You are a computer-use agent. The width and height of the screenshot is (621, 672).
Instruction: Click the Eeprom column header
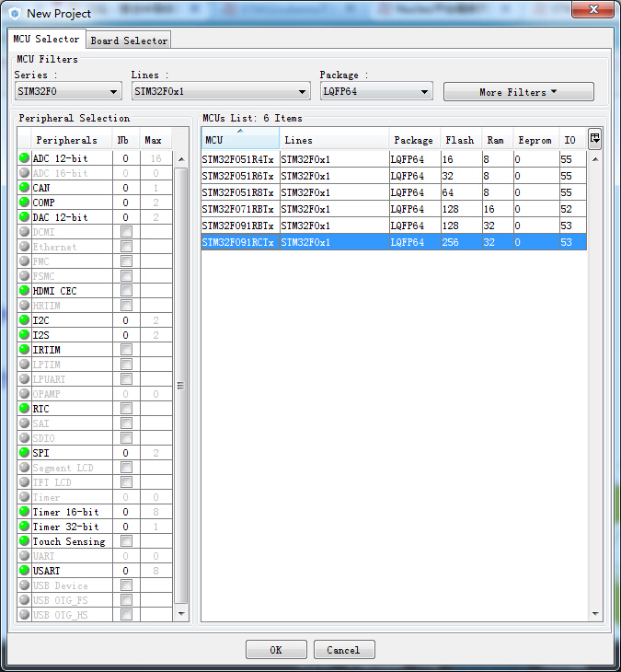[536, 140]
